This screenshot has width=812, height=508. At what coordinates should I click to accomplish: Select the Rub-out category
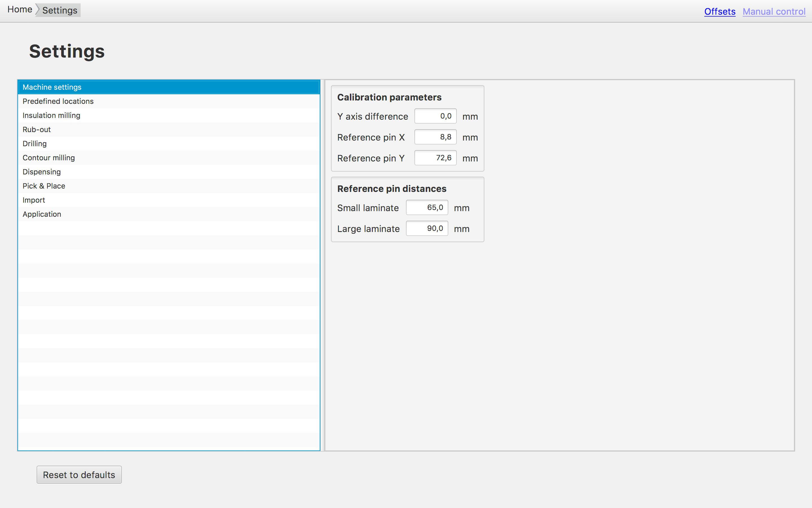coord(169,129)
